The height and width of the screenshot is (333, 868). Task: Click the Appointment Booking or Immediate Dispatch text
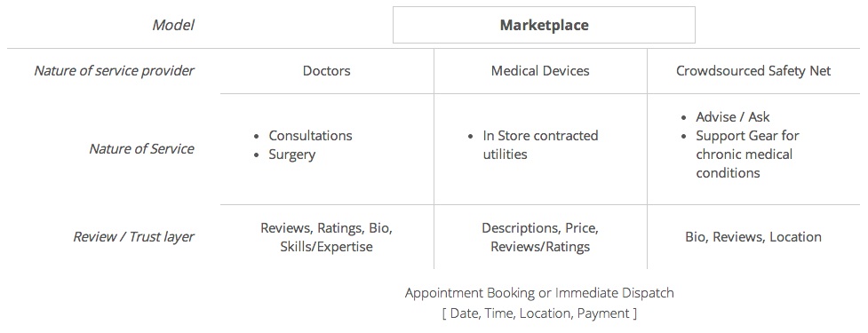pos(540,293)
